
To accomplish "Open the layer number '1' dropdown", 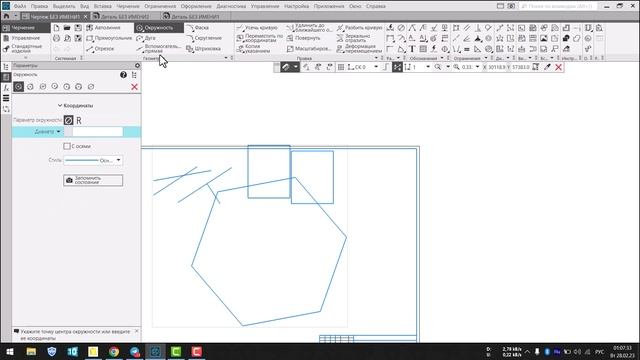I will coord(428,67).
